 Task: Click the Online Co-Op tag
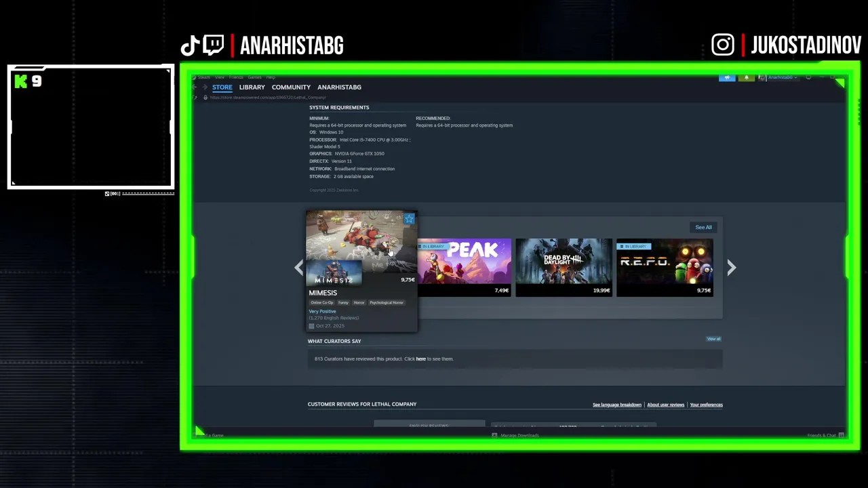click(x=322, y=302)
